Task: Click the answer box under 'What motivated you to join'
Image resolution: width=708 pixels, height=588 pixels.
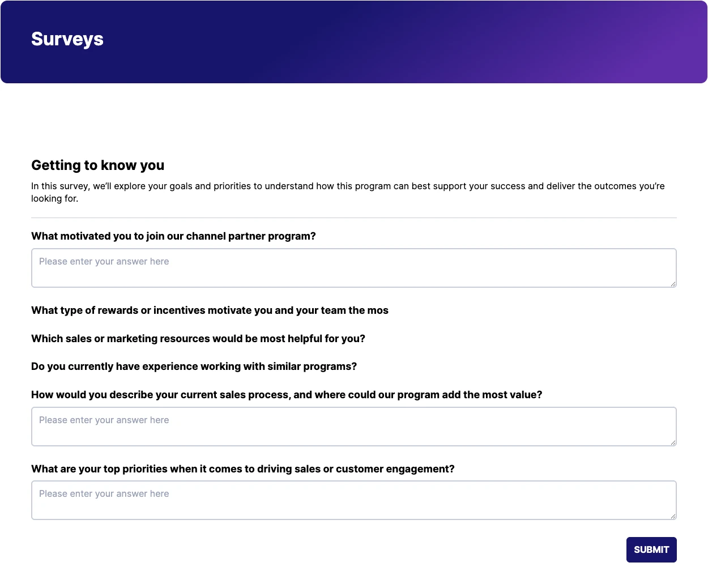Action: point(353,268)
